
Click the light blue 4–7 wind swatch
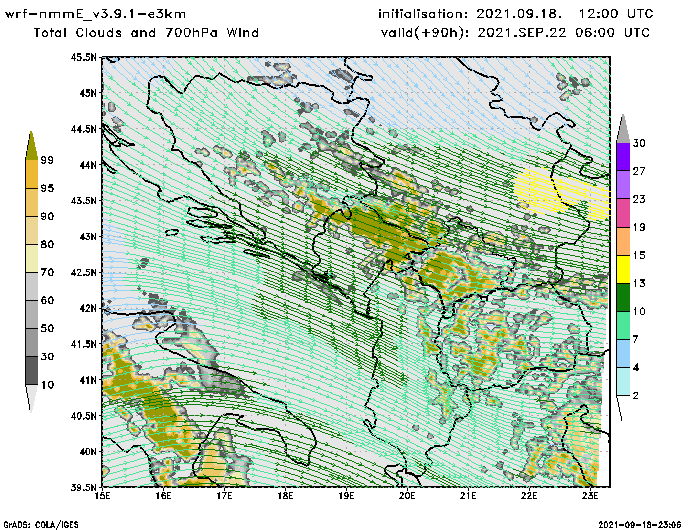(x=623, y=354)
